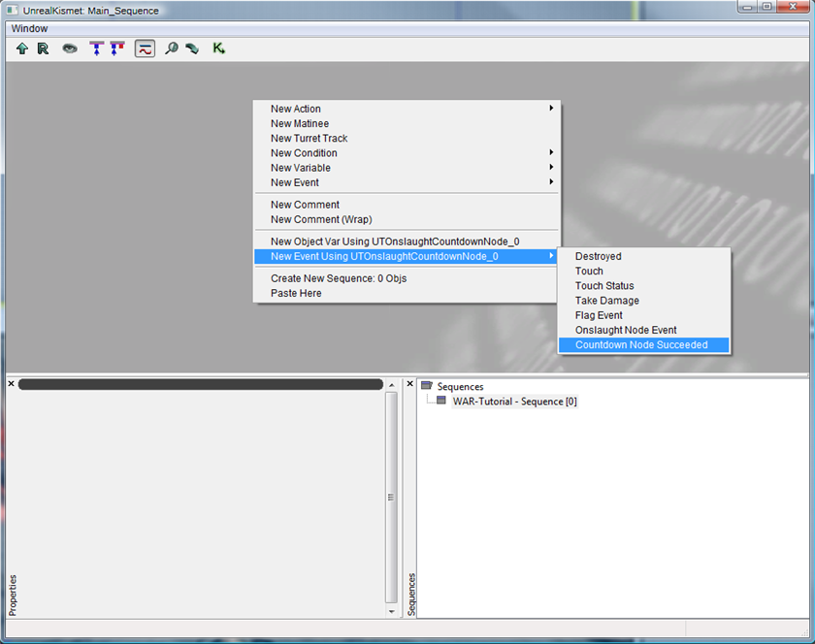815x644 pixels.
Task: Expand the New Condition submenu
Action: point(407,153)
